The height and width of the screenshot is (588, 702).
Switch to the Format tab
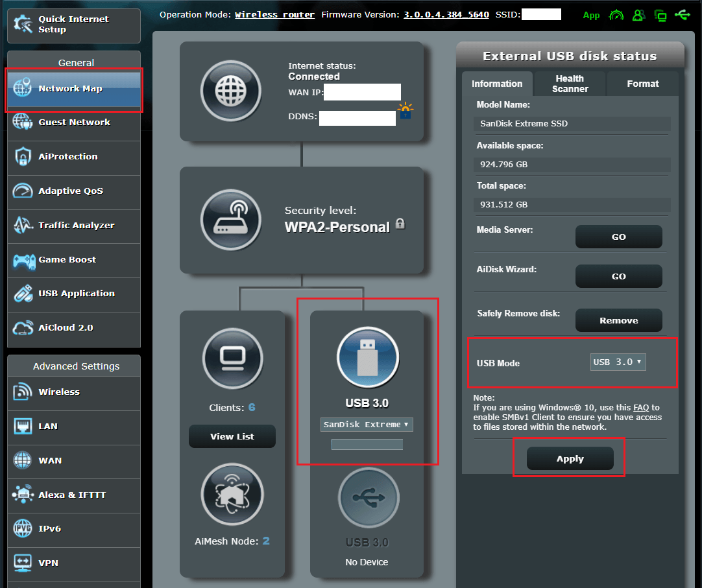point(642,84)
